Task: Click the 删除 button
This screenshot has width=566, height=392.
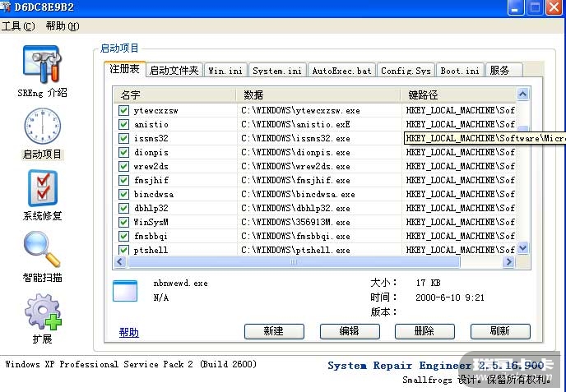Action: (x=424, y=331)
